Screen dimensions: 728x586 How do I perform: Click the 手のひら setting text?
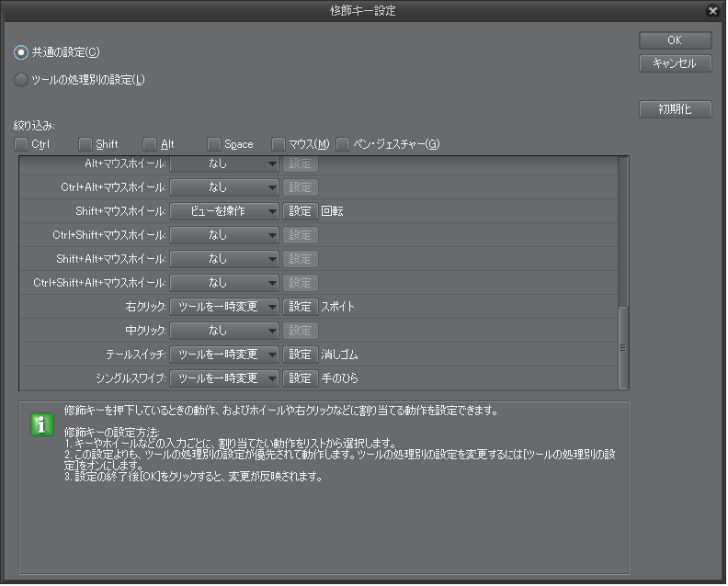(x=339, y=378)
